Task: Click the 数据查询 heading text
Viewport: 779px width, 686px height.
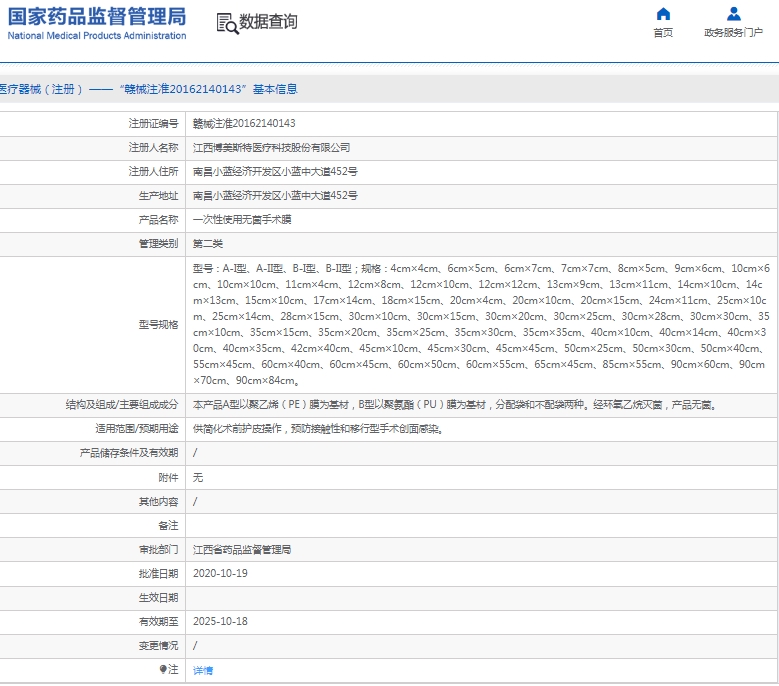Action: 268,22
